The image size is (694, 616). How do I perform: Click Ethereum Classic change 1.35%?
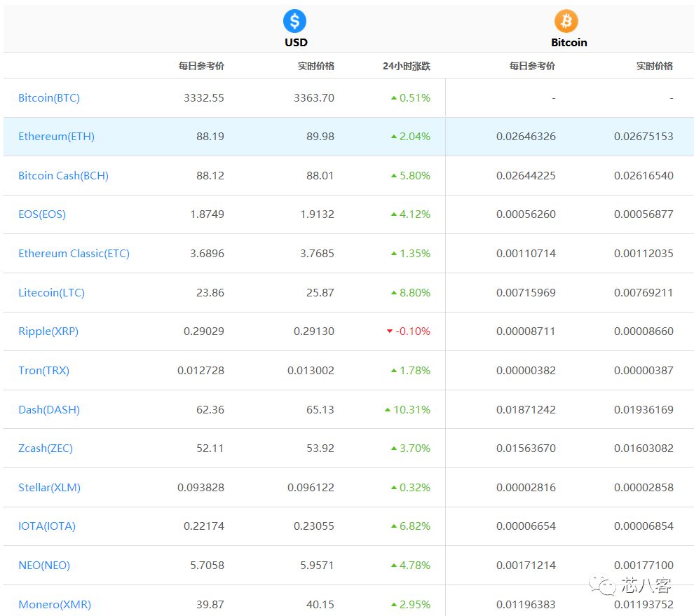click(x=411, y=254)
